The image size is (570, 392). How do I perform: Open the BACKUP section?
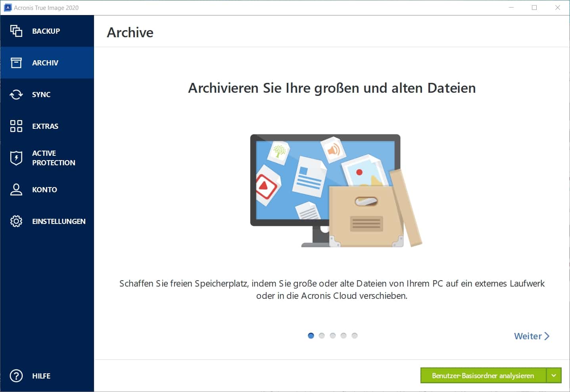46,31
